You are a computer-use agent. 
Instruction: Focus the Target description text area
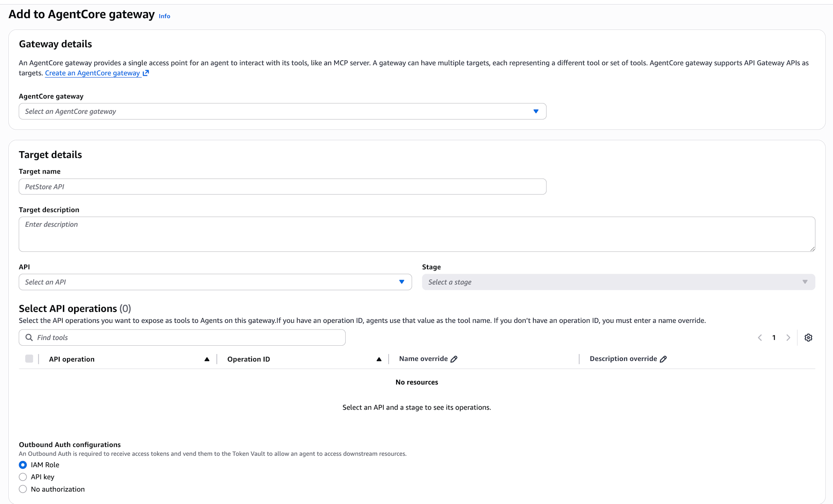coord(416,234)
